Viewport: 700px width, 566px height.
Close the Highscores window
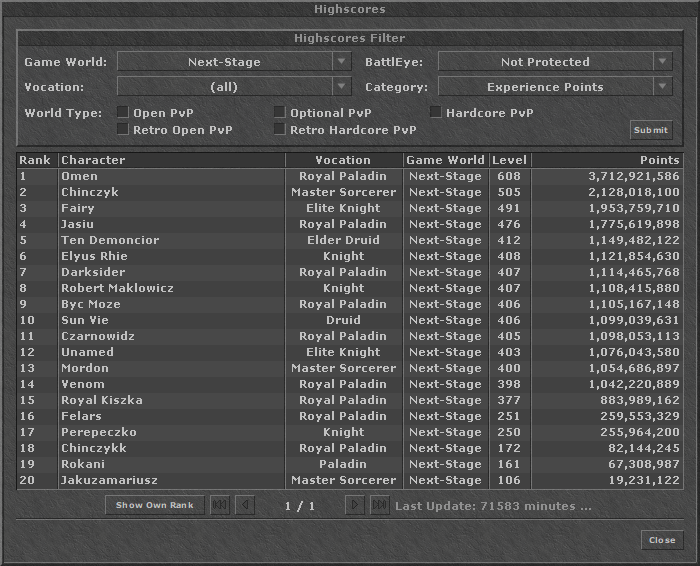tap(661, 540)
